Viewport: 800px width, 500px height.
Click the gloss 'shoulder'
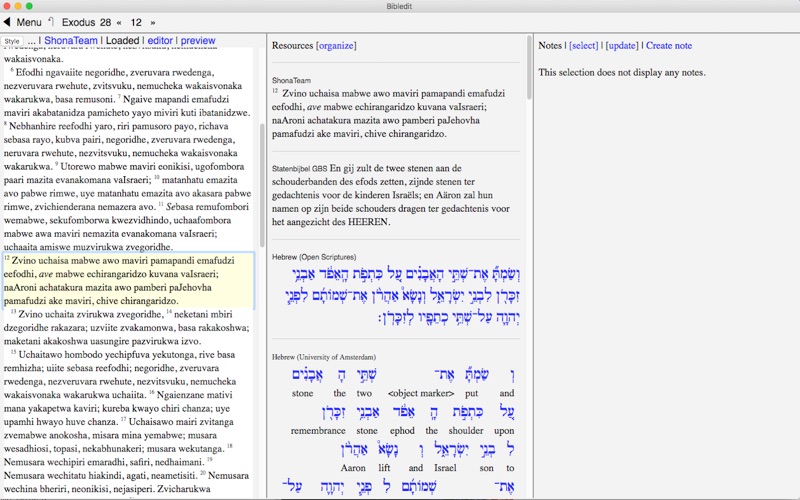click(466, 430)
